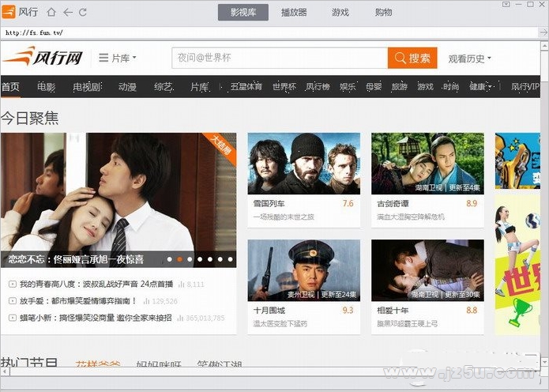Select the first carousel dot
The height and width of the screenshot is (392, 549).
point(170,259)
